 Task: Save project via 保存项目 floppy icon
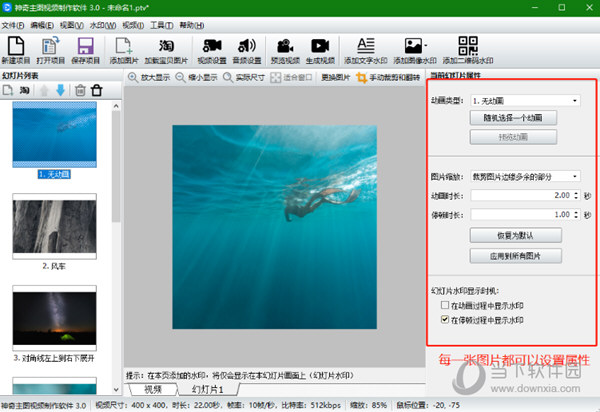tap(86, 50)
